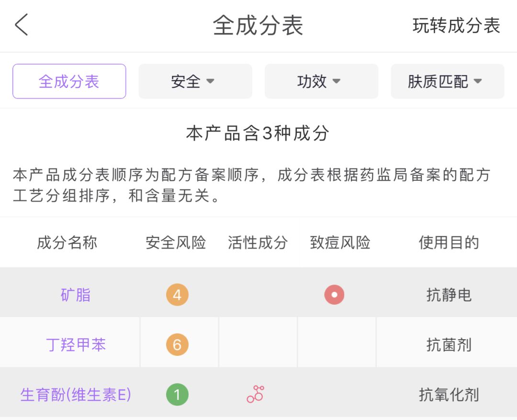Expand the 功效 dropdown
The image size is (517, 420).
tap(321, 81)
